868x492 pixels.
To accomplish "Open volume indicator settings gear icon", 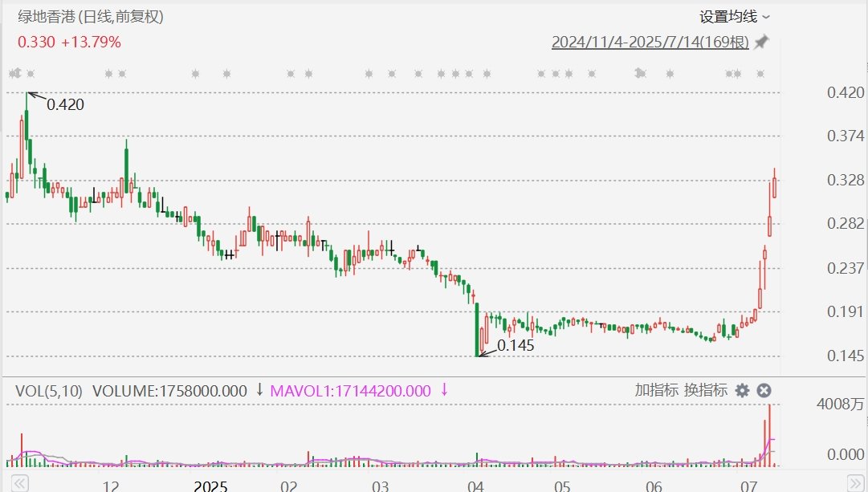I will [x=742, y=391].
